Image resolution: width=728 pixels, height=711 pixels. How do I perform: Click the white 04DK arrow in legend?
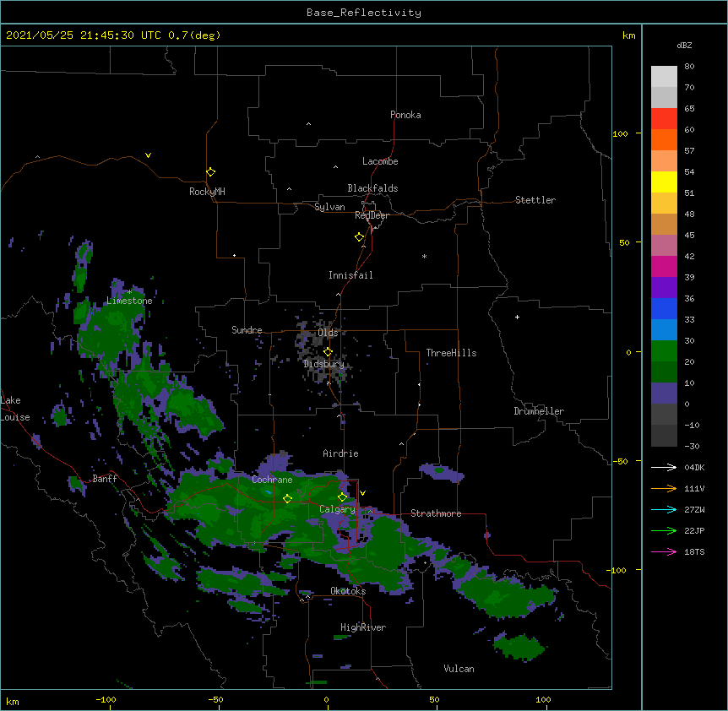664,467
